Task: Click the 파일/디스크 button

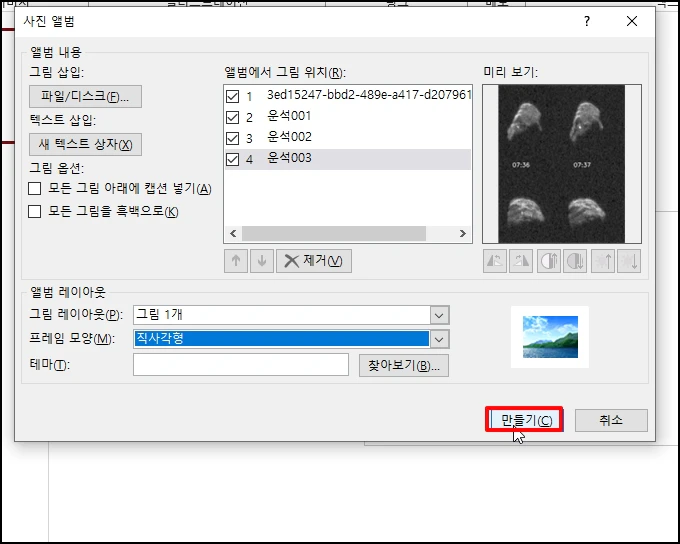Action: [85, 96]
